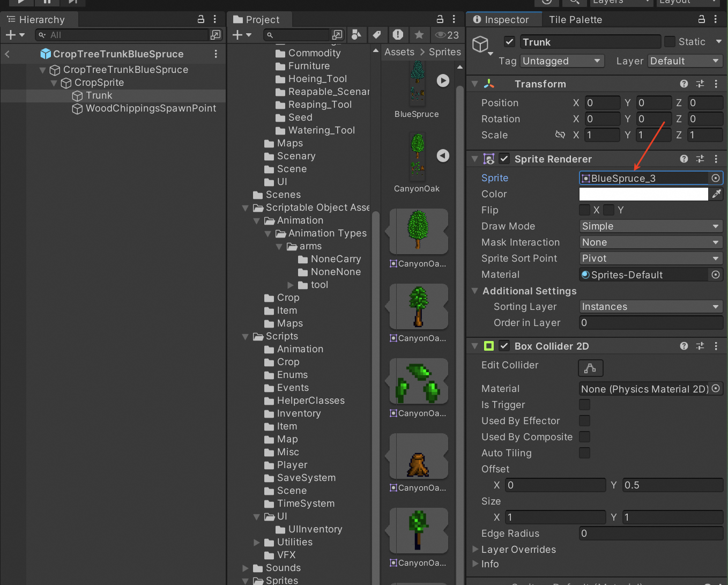Open the Transform component help icon
This screenshot has width=728, height=585.
click(x=684, y=84)
